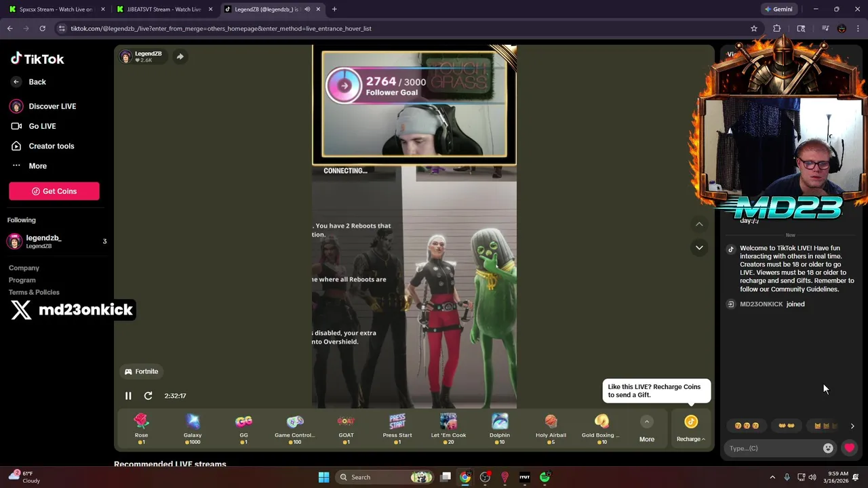Click the address bar URL

click(221, 28)
